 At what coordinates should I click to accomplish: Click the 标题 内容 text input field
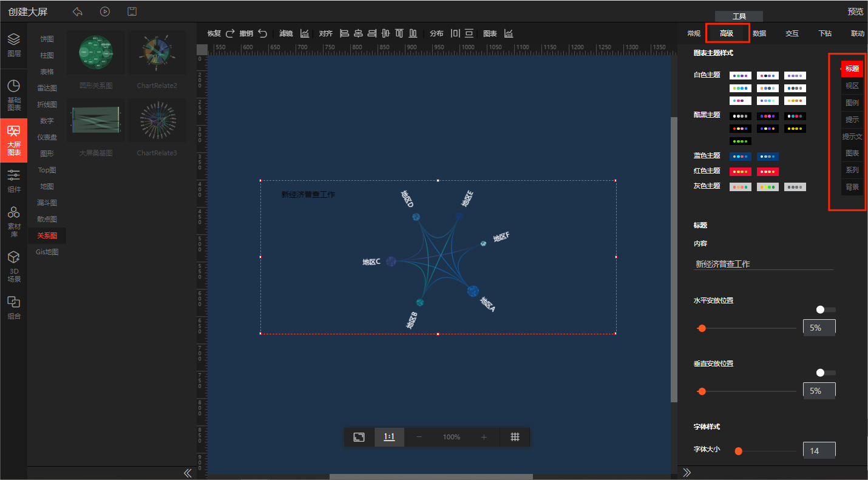764,264
